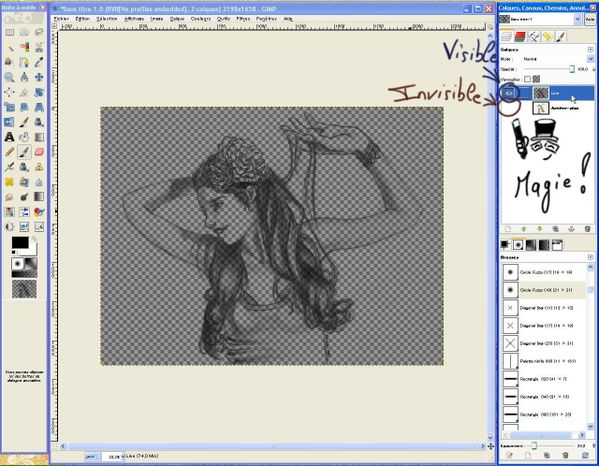Anchor the floating layer
The image size is (599, 466).
(x=571, y=229)
